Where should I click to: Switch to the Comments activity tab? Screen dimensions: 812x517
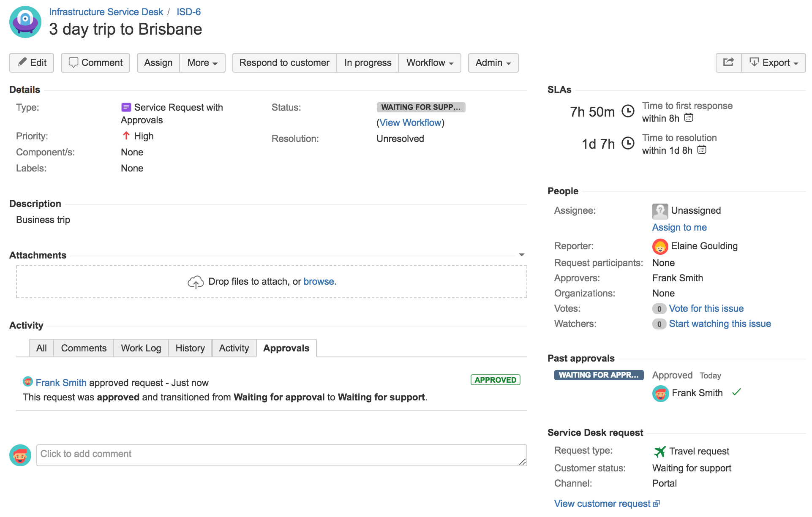(84, 348)
